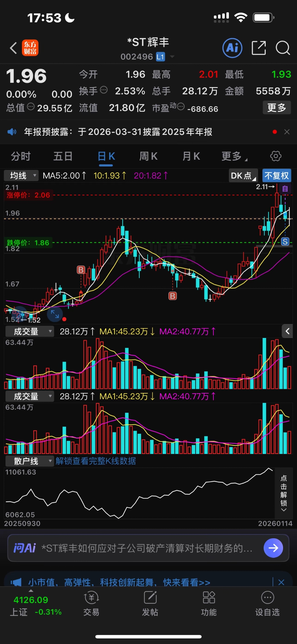Open the 散户线 indicator dropdown
This screenshot has width=297, height=644.
[29, 461]
